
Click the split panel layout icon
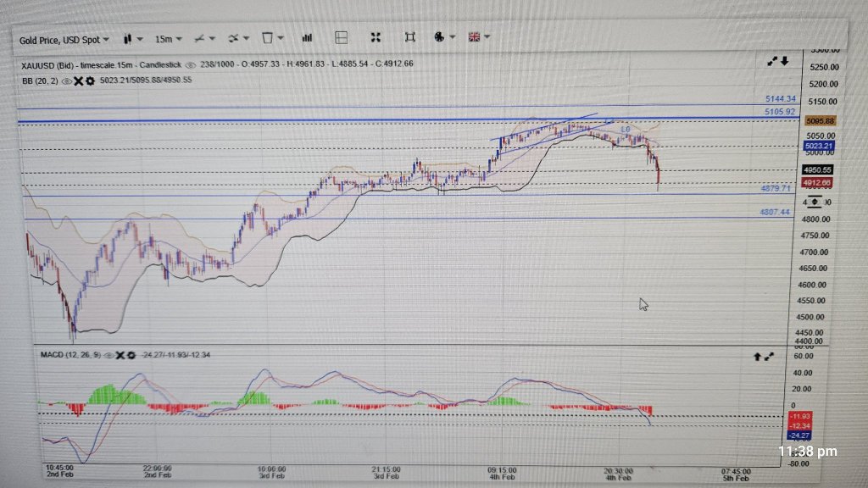click(341, 37)
